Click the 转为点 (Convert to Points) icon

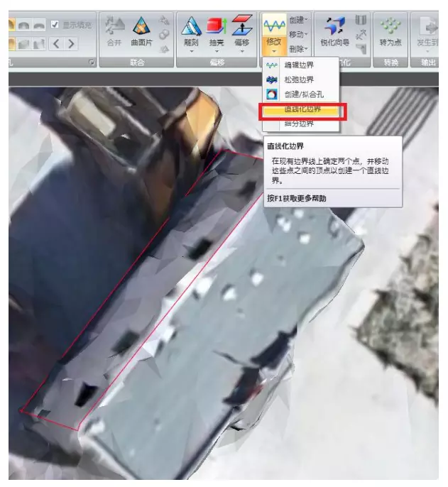[x=390, y=31]
